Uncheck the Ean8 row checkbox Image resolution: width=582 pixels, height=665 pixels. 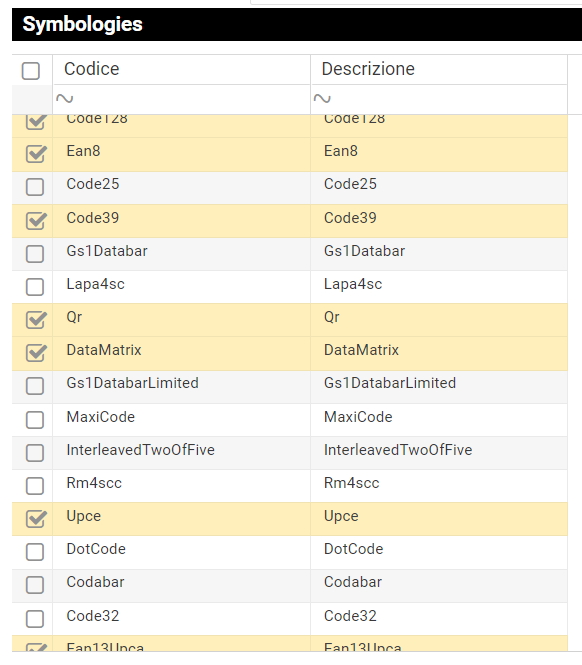[x=35, y=154]
